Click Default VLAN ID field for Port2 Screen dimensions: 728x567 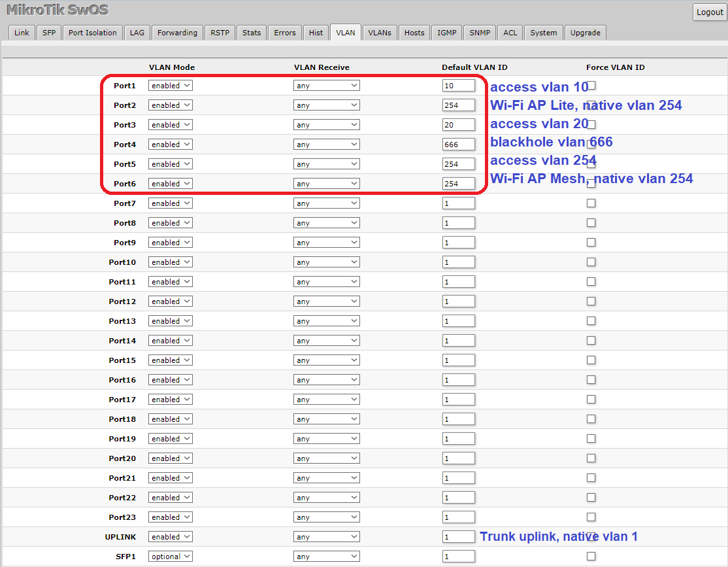tap(459, 105)
